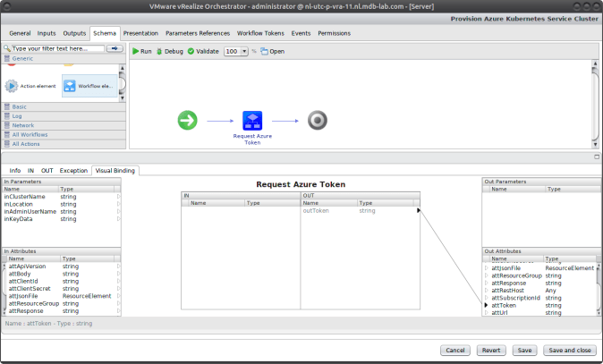This screenshot has height=364, width=603.
Task: Click the gray end element on canvas
Action: pos(317,120)
